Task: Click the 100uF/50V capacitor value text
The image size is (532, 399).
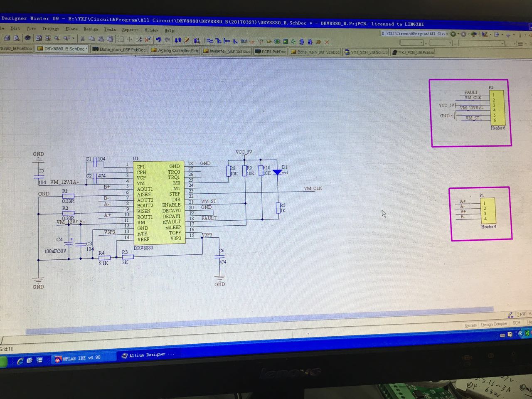Action: [55, 251]
